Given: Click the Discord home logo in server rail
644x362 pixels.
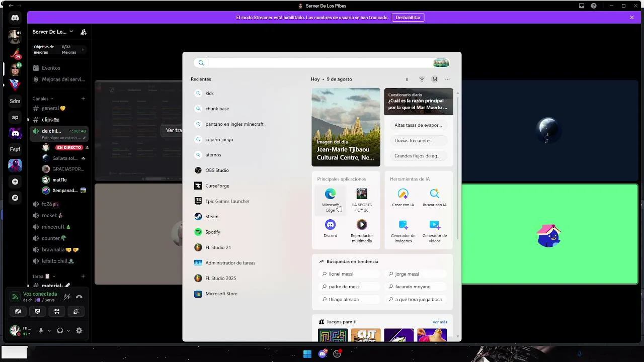Looking at the screenshot, I should 15,18.
